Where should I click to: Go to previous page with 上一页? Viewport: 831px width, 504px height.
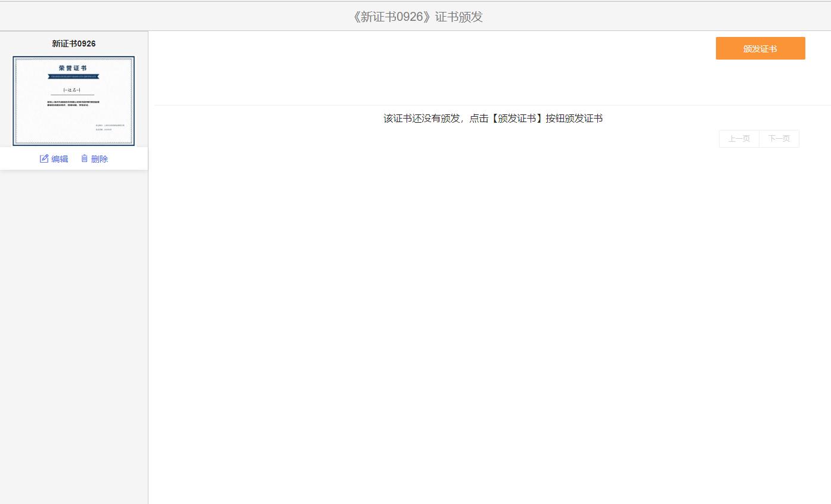click(739, 139)
